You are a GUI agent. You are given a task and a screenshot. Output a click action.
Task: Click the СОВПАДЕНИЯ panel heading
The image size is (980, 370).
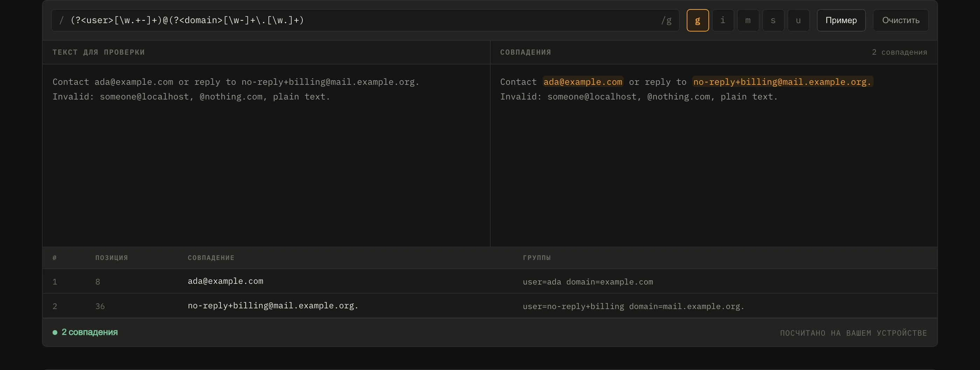tap(525, 52)
